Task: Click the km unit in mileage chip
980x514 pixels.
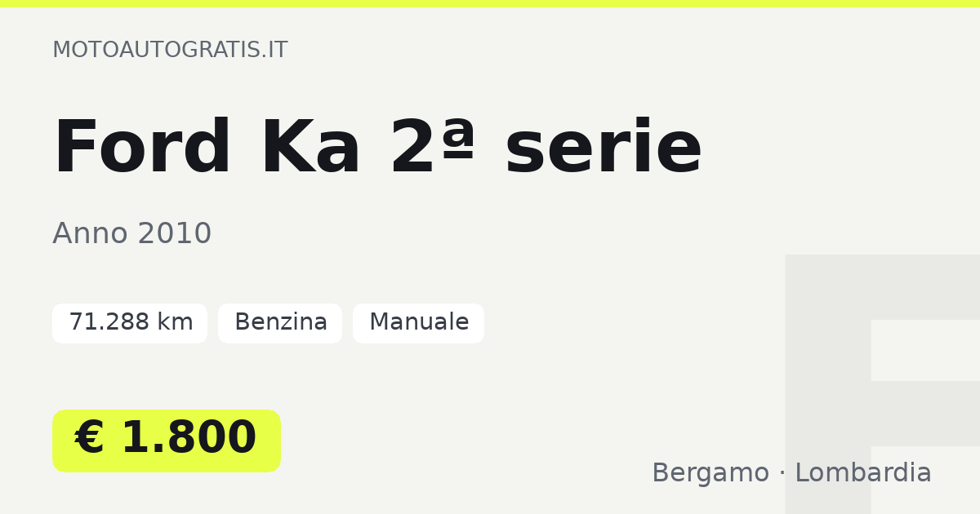Action: tap(176, 323)
